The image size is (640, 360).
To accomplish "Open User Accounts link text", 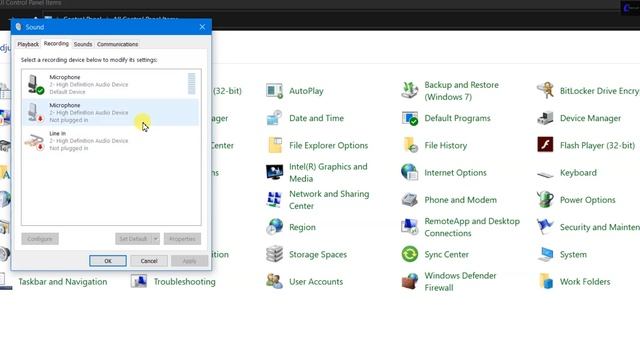I will pos(316,282).
